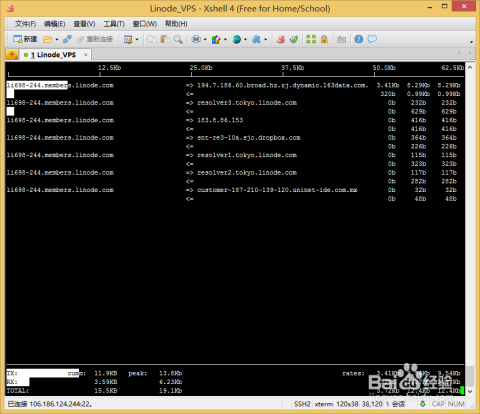
Task: Click connection status 106.186.124.244:22 text
Action: 49,404
